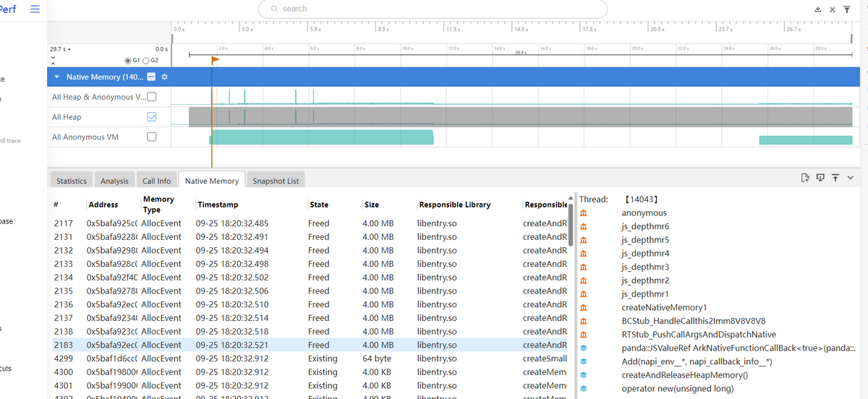Click the export file icon in bottom panel

(x=805, y=178)
